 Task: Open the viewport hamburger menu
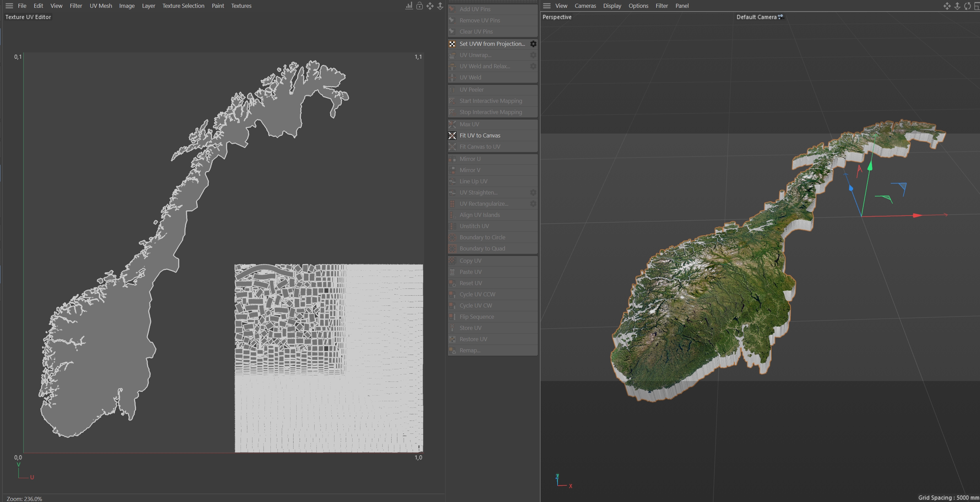coord(547,6)
